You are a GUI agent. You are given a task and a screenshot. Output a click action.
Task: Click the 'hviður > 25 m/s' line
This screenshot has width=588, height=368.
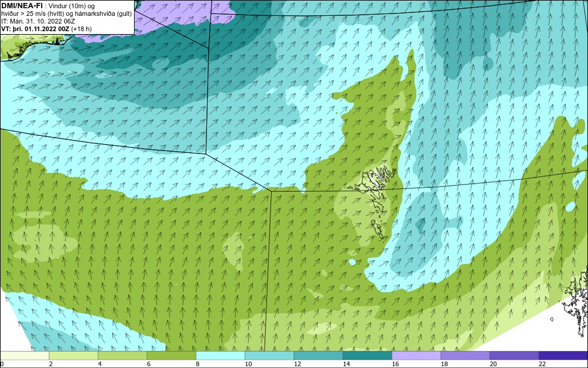pos(66,14)
